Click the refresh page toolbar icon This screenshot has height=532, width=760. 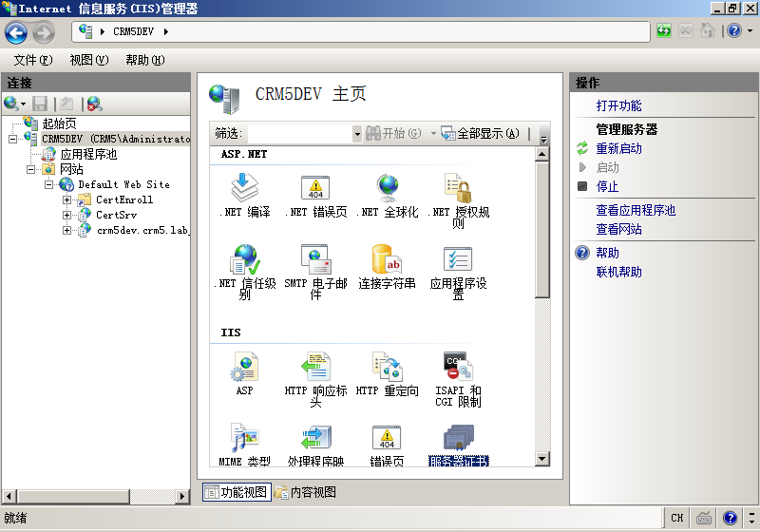click(664, 31)
